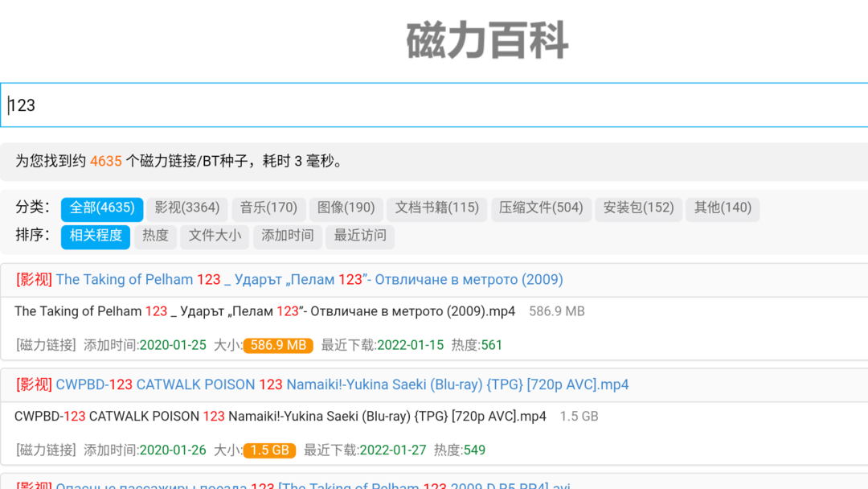Filter results by 图像(190) category
The image size is (868, 489).
pos(346,208)
